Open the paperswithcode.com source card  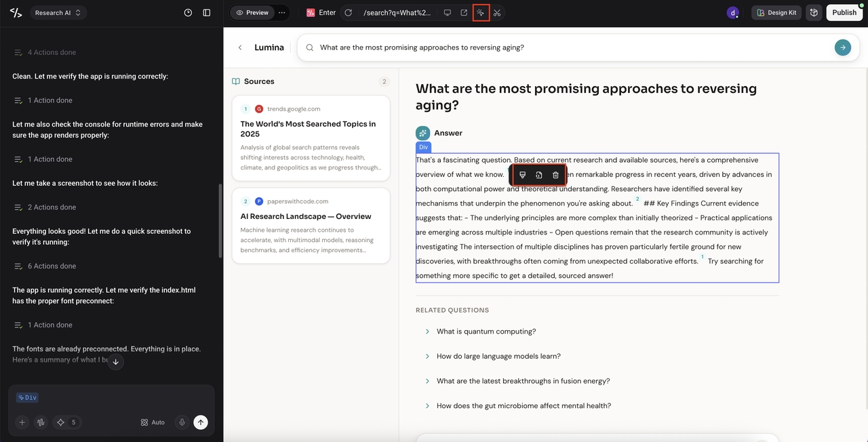coord(311,226)
